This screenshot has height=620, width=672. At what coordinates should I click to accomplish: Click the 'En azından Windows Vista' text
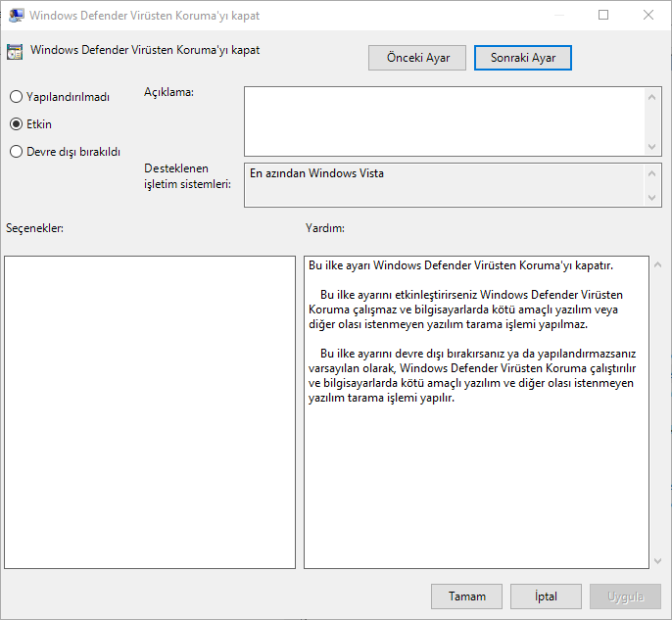[x=316, y=173]
